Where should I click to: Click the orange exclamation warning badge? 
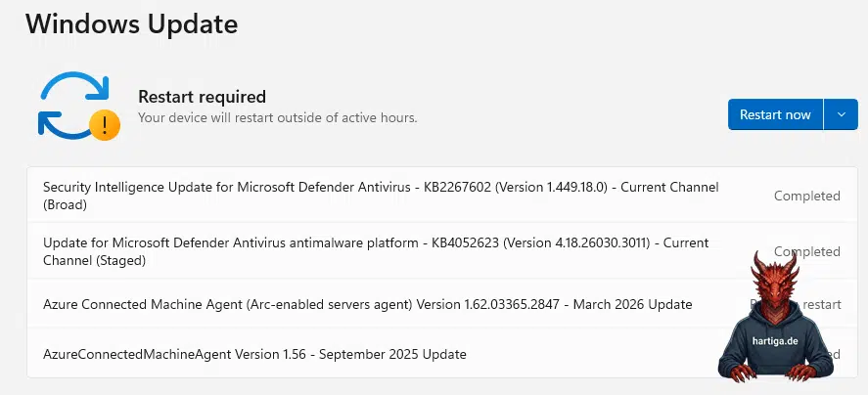pyautogui.click(x=105, y=125)
